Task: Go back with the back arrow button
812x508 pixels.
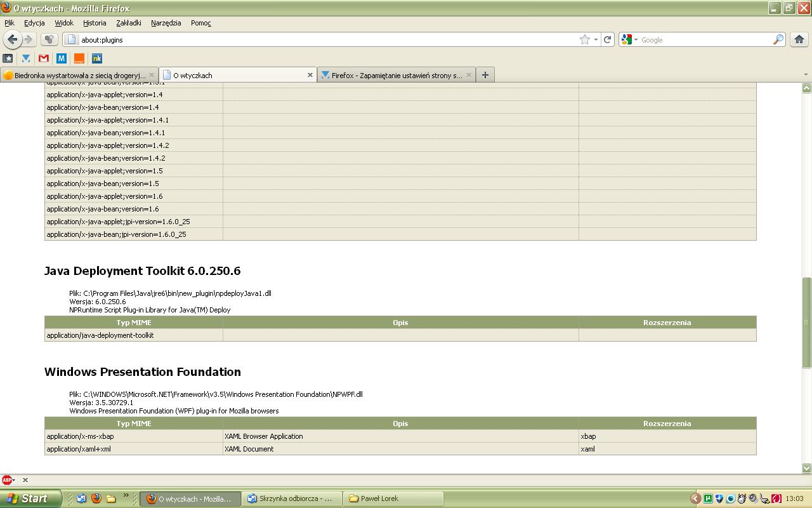Action: 12,39
